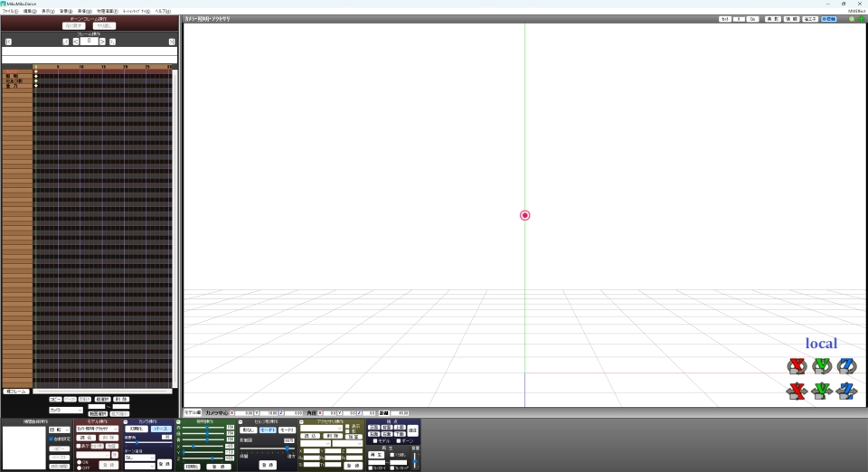Open the Help menu
Viewport: 868px width, 472px height.
pos(163,11)
